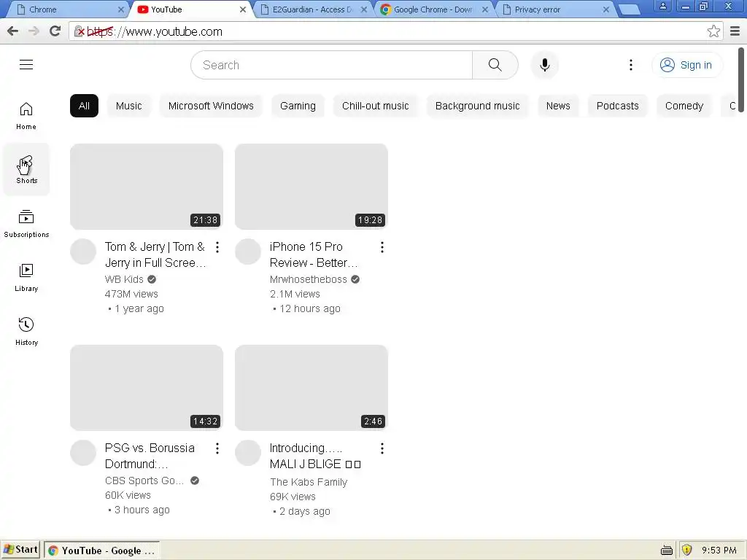Image resolution: width=747 pixels, height=560 pixels.
Task: Open The Kabs Family channel link
Action: tap(309, 482)
